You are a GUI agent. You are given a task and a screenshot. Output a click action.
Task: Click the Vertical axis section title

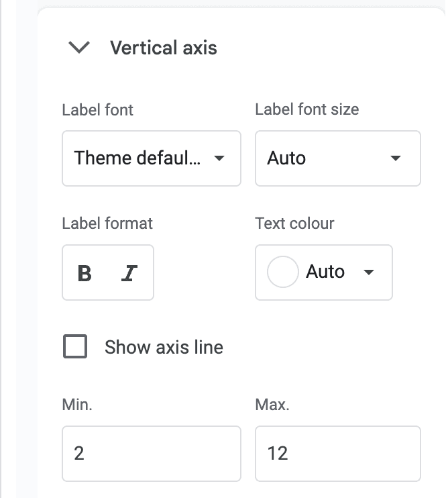pos(163,48)
